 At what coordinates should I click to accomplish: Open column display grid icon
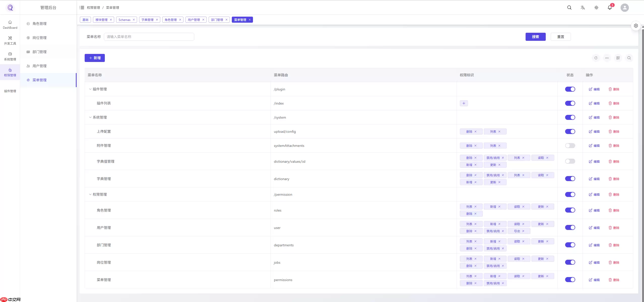click(x=618, y=58)
